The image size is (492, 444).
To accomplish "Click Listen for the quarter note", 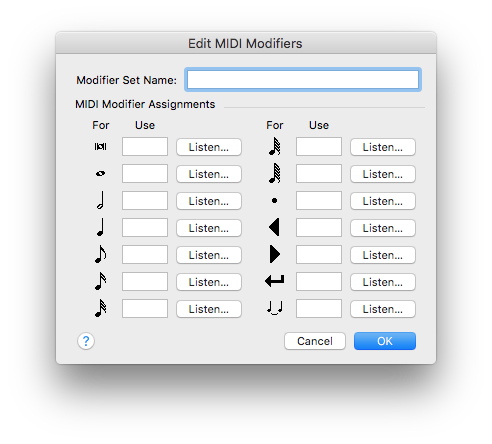I will pos(209,228).
